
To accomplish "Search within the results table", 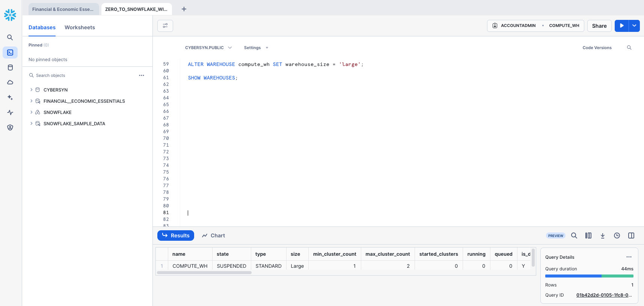I will [574, 235].
